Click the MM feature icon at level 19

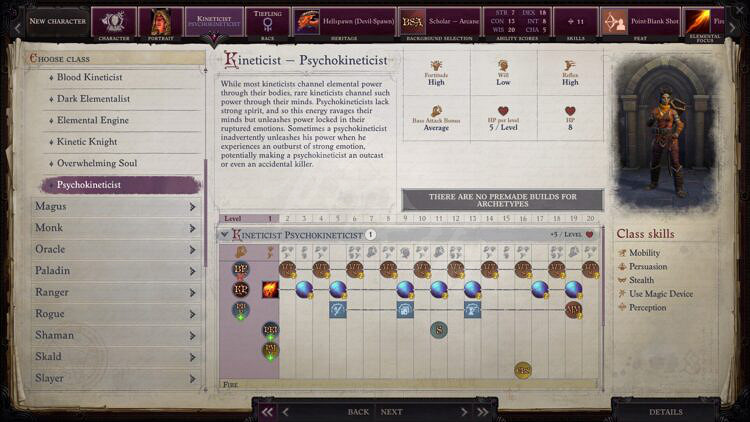(x=574, y=310)
